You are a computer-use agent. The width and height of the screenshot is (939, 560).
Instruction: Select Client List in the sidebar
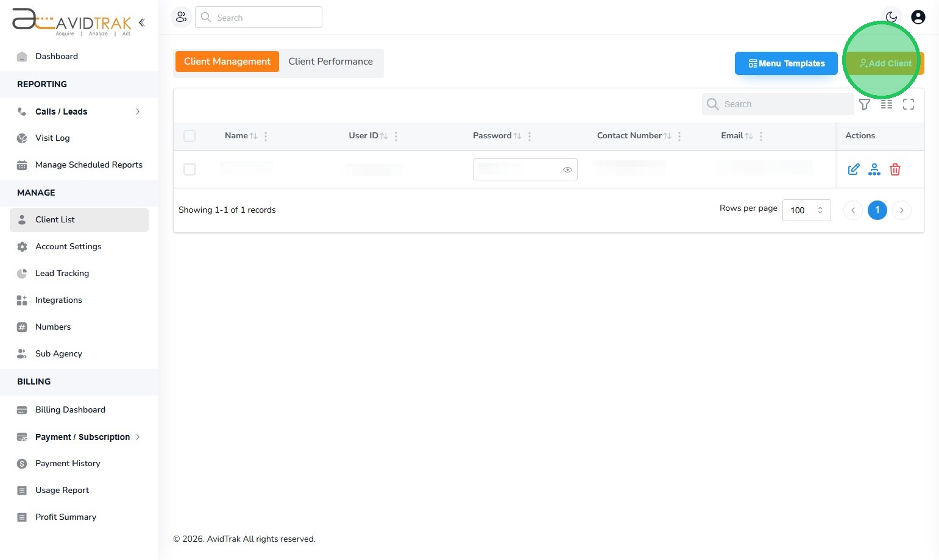pyautogui.click(x=79, y=220)
